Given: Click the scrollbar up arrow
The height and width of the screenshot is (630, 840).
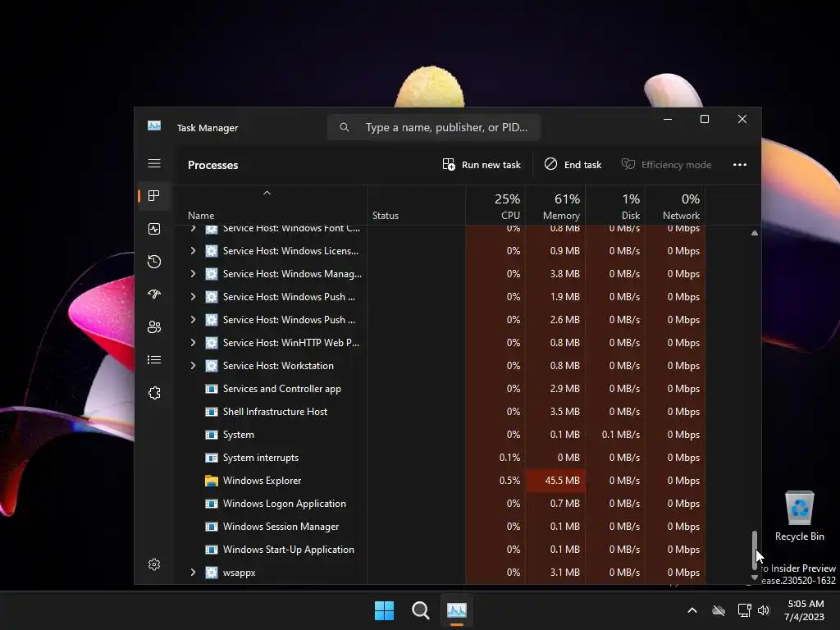Looking at the screenshot, I should pyautogui.click(x=755, y=233).
